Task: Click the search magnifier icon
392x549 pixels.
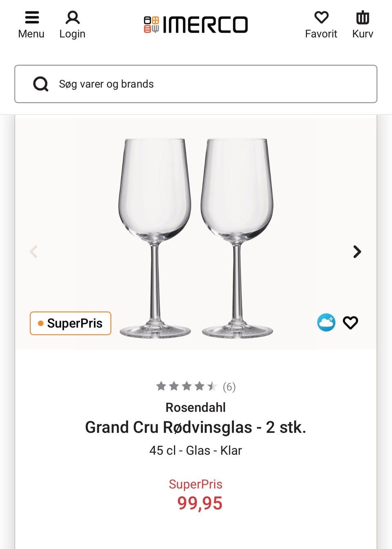Action: [x=40, y=84]
